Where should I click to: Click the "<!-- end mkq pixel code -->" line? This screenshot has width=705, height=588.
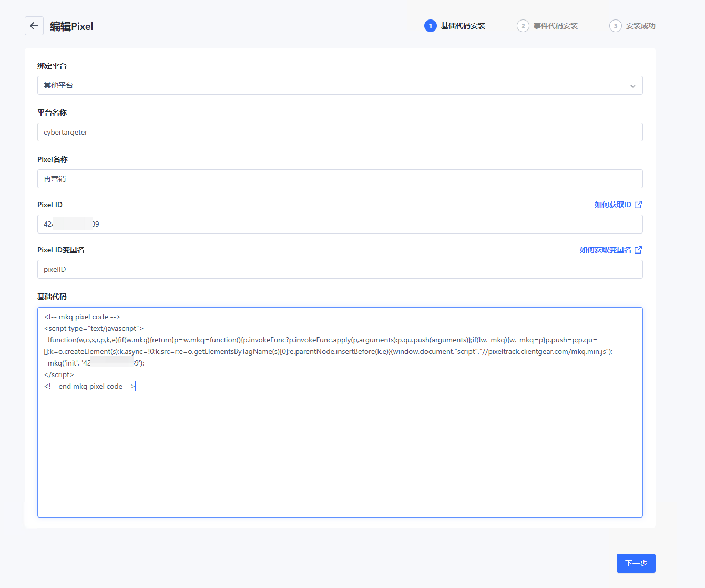click(x=90, y=386)
